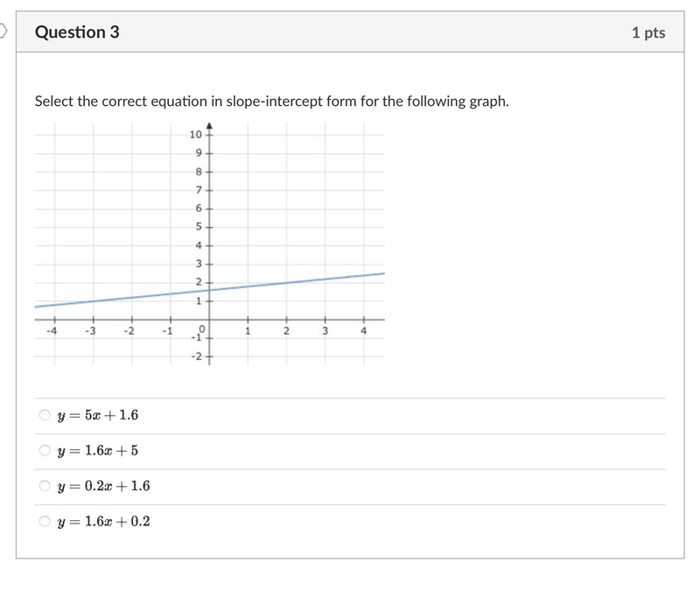
Task: Mark the y = 1.6x + 0.2 radio option
Action: point(45,521)
